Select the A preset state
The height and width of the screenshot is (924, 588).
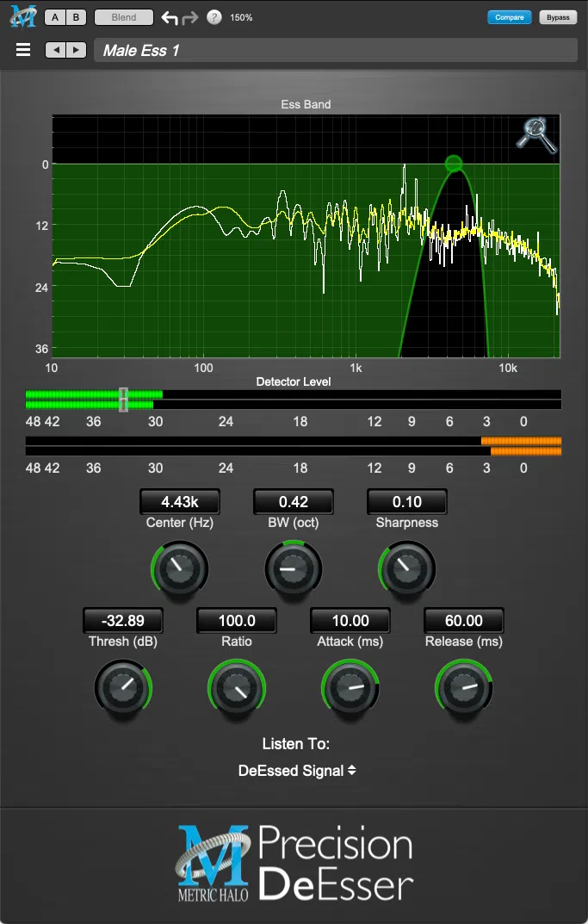pyautogui.click(x=55, y=17)
